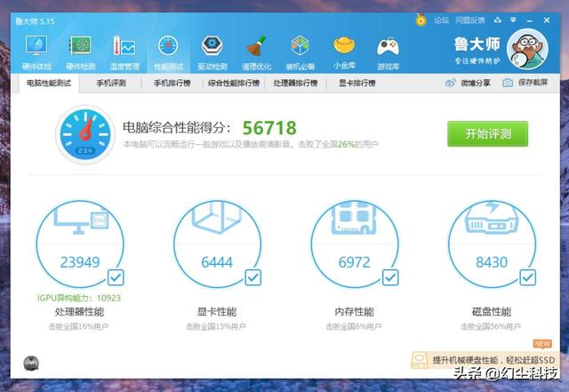The image size is (569, 392).
Task: Switch to 处理器排行榜 tab
Action: click(295, 84)
